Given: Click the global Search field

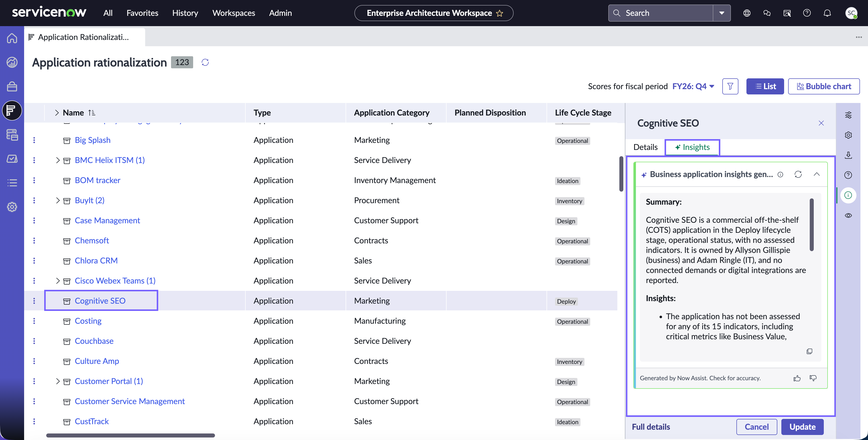Looking at the screenshot, I should coord(661,13).
